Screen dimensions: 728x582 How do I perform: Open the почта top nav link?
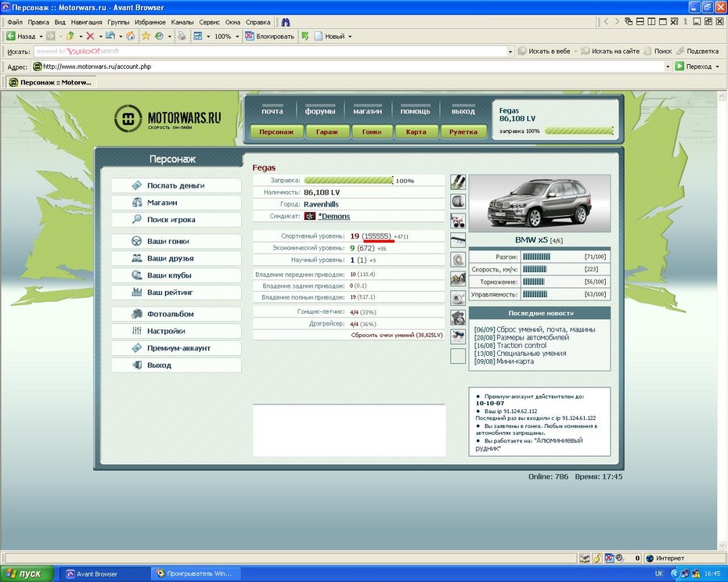coord(272,111)
